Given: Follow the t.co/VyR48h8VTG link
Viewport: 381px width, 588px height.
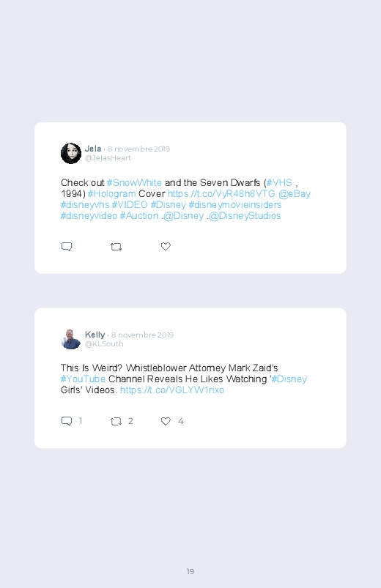Looking at the screenshot, I should click(221, 194).
